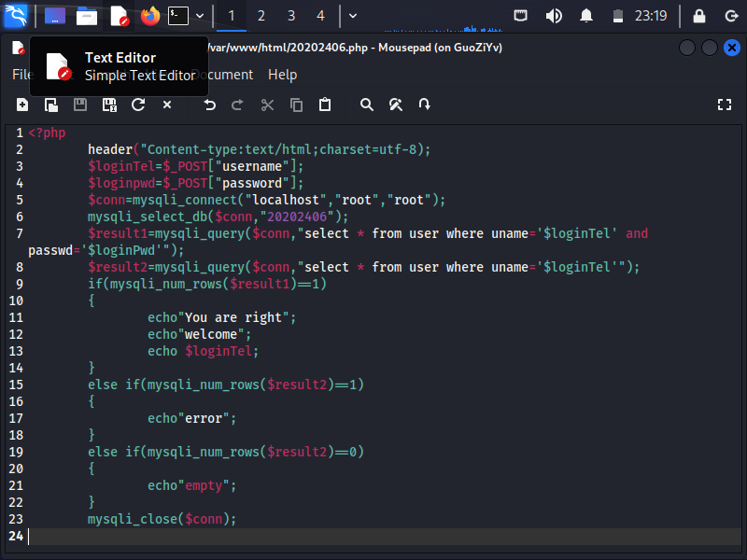Click the "localhost" string on line 5
This screenshot has height=560, width=747.
pos(286,200)
